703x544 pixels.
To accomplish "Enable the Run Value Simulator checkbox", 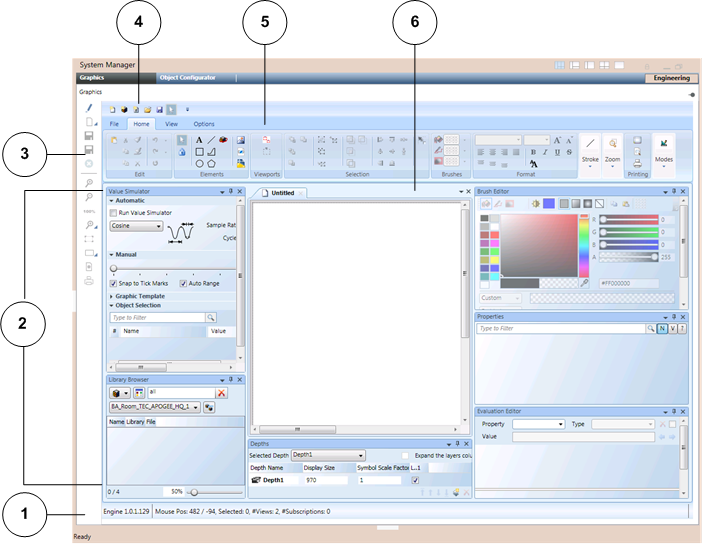I will 114,213.
